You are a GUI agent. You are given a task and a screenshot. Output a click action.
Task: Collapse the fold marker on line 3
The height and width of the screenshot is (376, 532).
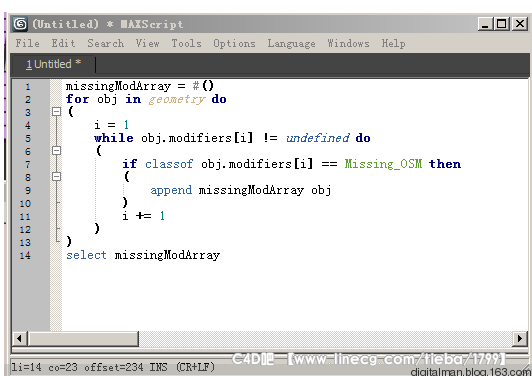click(x=57, y=111)
